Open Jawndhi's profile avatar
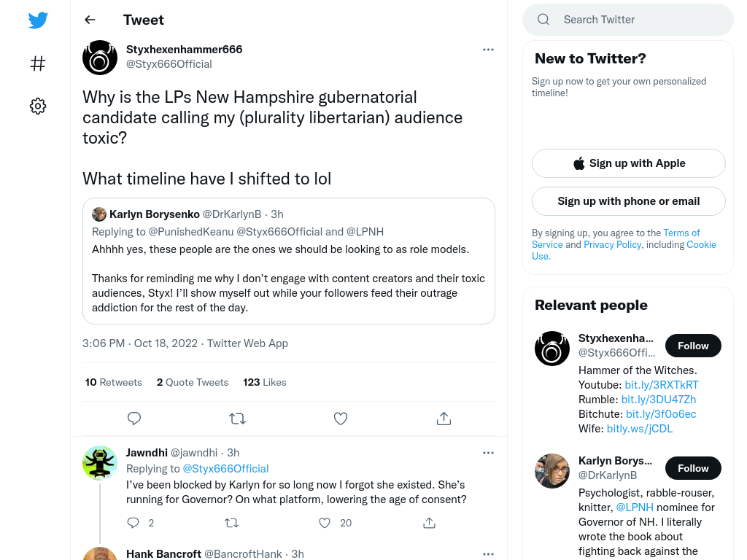This screenshot has height=560, width=747. [99, 463]
